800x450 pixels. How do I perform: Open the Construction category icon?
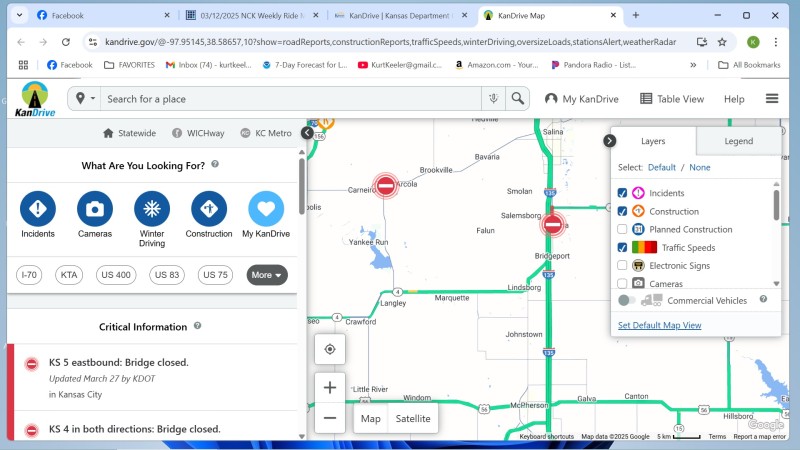click(209, 209)
